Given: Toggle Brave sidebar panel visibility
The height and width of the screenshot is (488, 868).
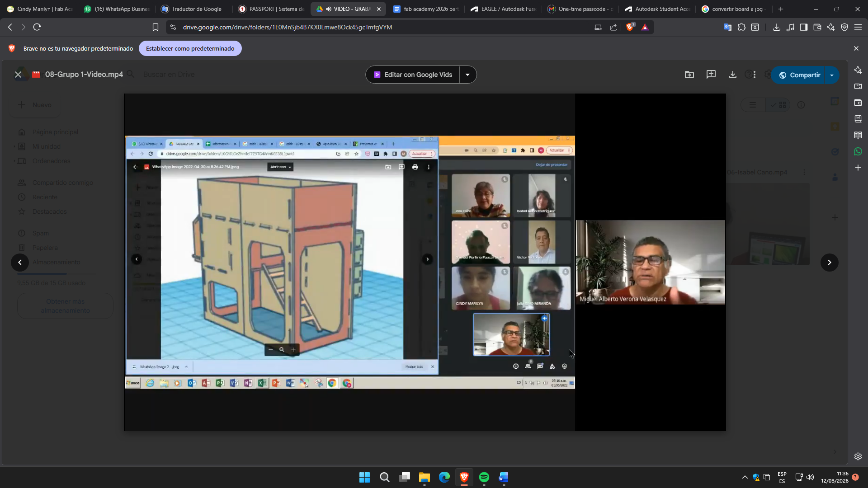Looking at the screenshot, I should click(x=803, y=27).
